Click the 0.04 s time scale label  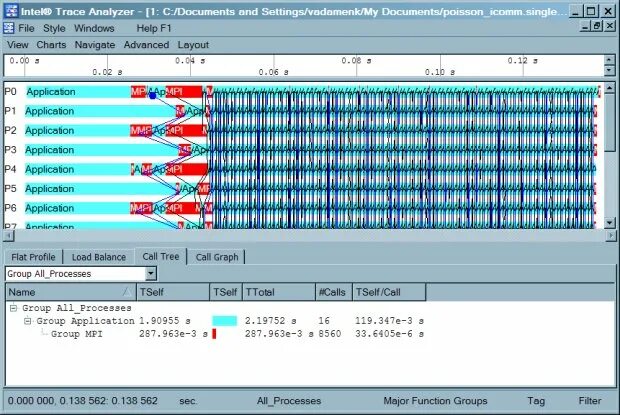pyautogui.click(x=190, y=61)
